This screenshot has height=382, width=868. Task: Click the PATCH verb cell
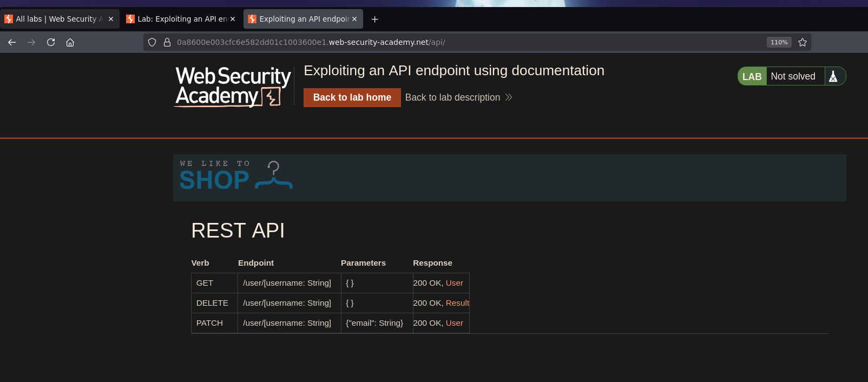tap(214, 323)
